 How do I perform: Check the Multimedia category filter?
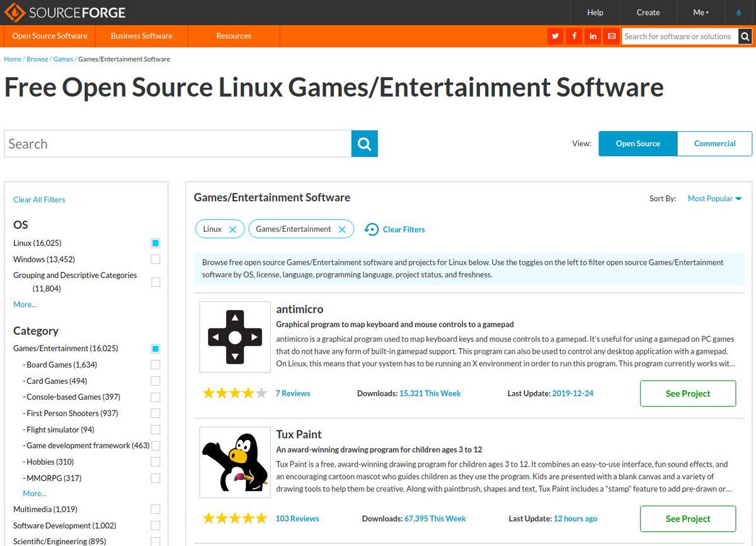[x=156, y=509]
